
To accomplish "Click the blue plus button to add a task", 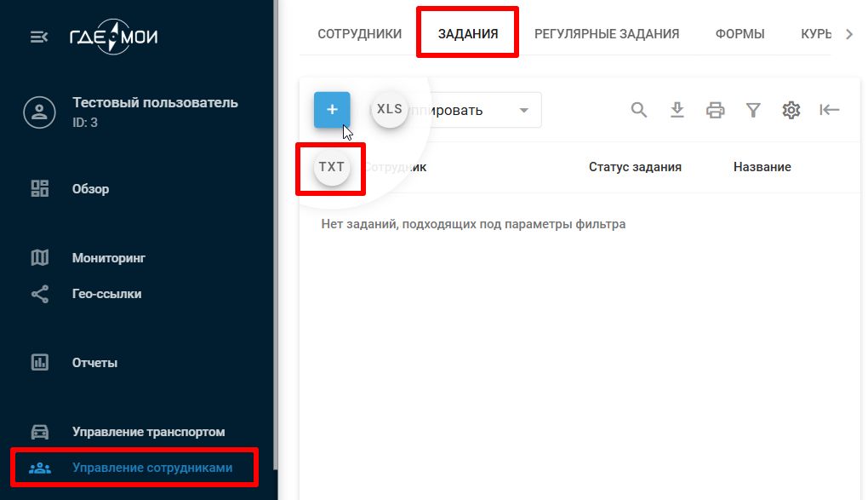I will tap(332, 109).
